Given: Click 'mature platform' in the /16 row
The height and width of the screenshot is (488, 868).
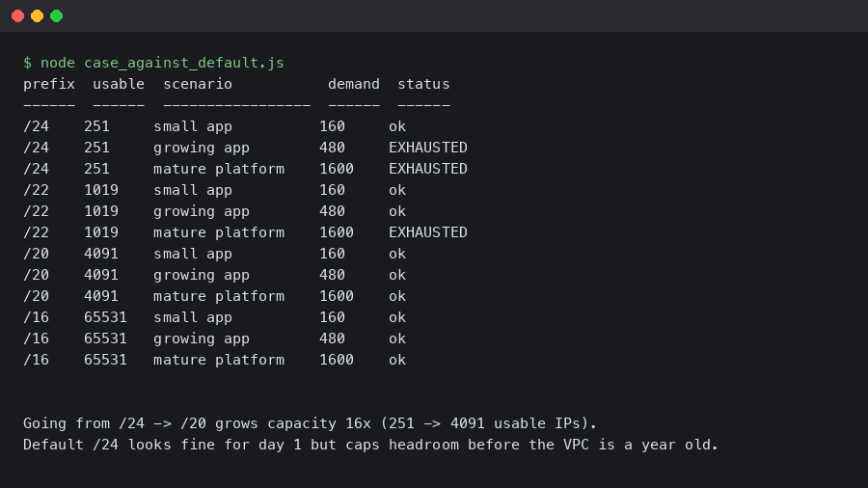Looking at the screenshot, I should point(219,360).
